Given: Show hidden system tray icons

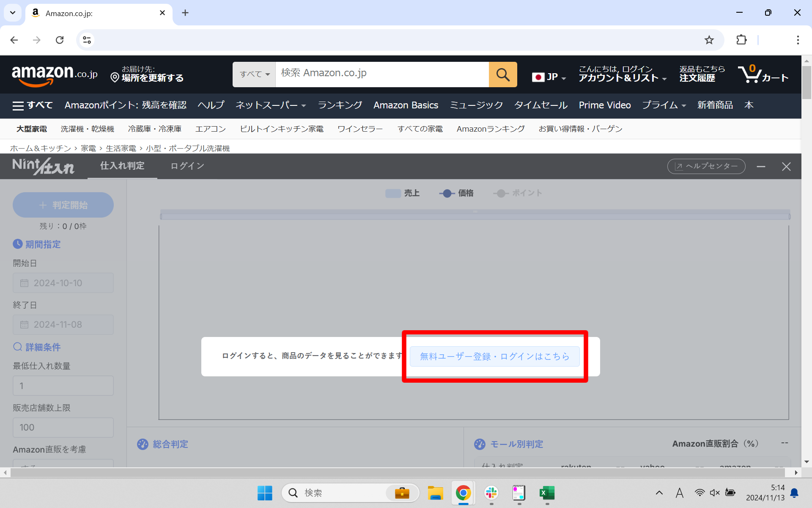Looking at the screenshot, I should click(659, 493).
